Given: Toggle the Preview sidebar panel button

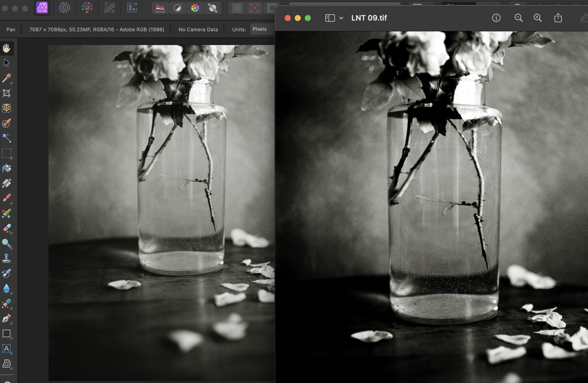Looking at the screenshot, I should coord(330,18).
